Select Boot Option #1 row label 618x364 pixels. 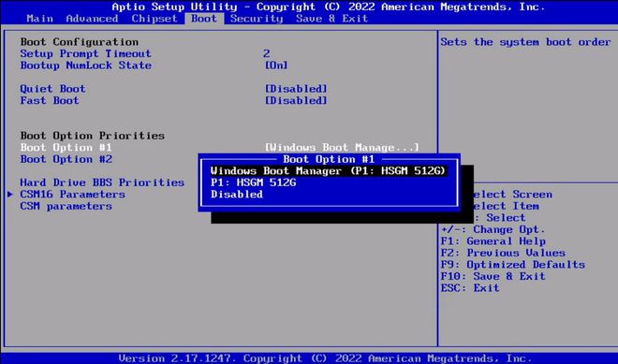66,147
